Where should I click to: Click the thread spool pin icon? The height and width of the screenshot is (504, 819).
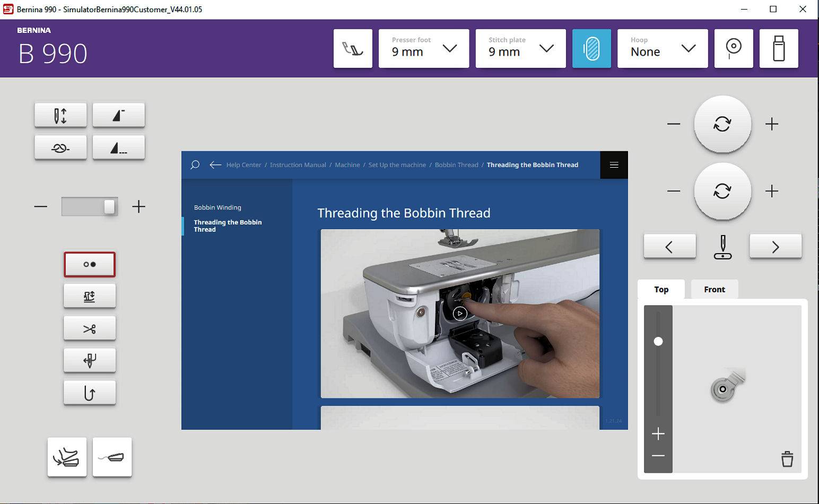click(734, 48)
